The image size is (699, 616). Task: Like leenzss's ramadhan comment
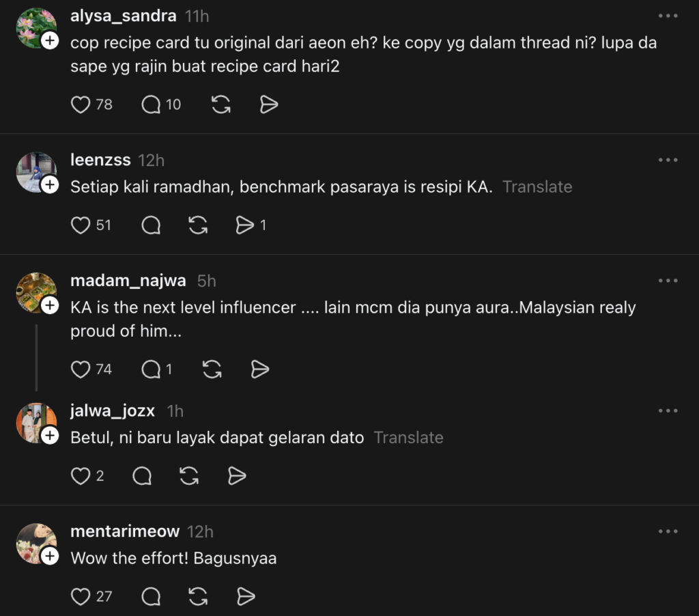coord(81,225)
